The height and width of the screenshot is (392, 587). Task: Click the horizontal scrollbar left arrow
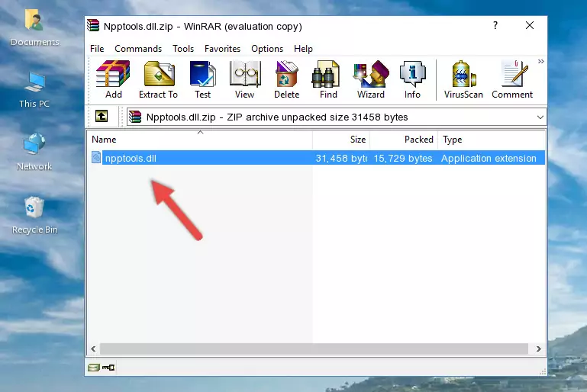(93, 349)
